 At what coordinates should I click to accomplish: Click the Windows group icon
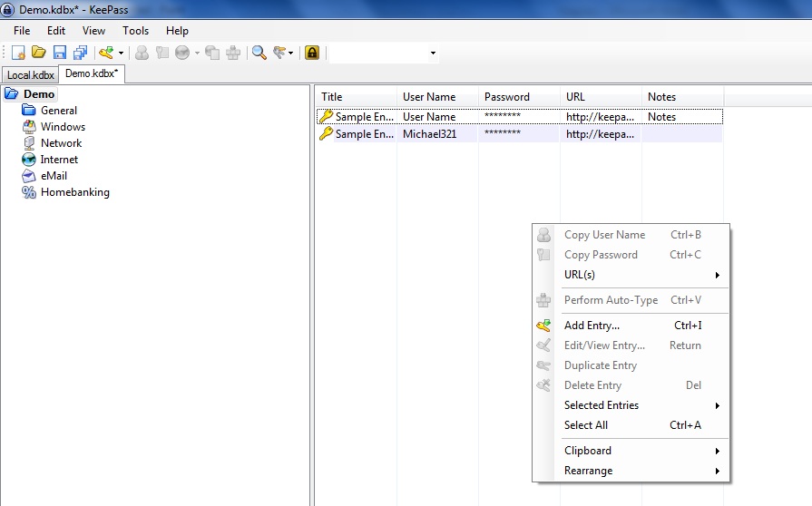pyautogui.click(x=29, y=127)
